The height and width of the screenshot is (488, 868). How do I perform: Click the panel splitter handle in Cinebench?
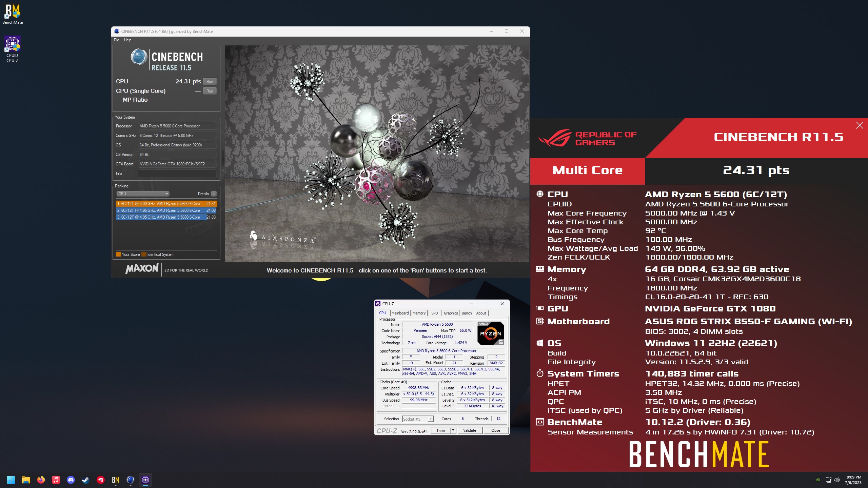point(223,160)
